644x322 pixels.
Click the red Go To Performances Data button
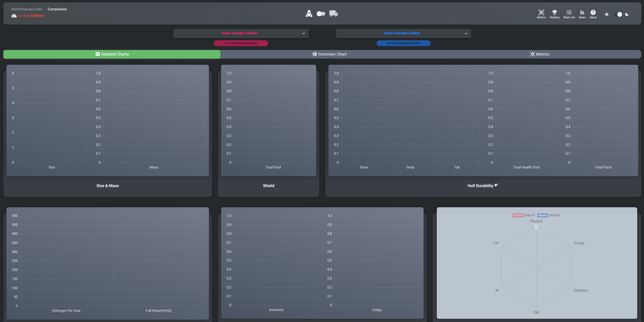click(241, 43)
